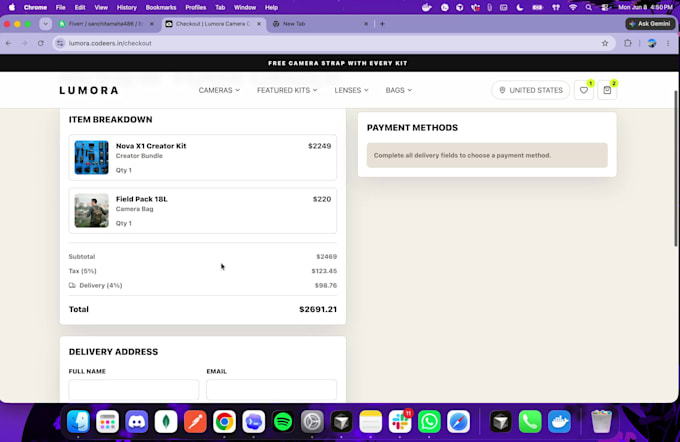Click the page vertical scrollbar

[676, 169]
